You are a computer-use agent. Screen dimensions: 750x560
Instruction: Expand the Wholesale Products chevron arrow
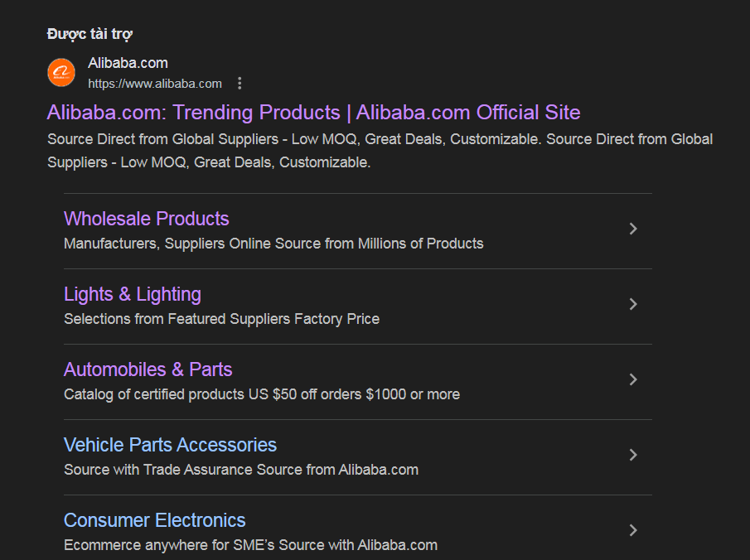tap(633, 229)
